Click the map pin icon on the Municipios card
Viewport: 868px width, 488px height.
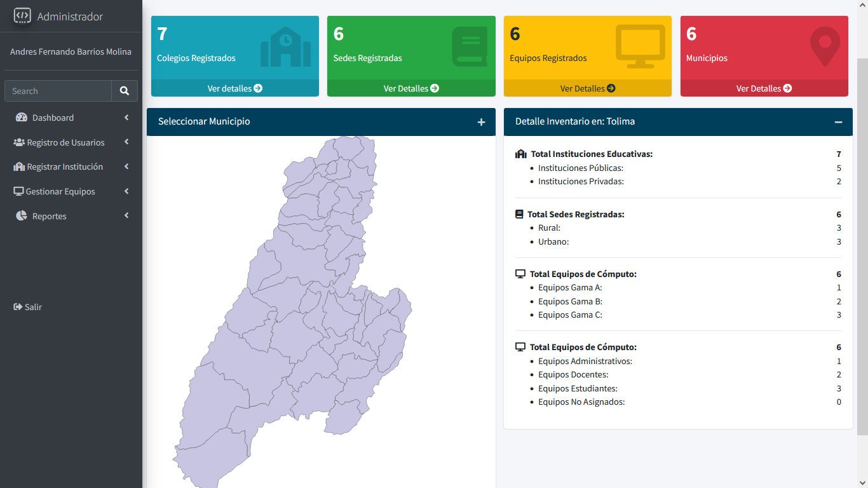(x=824, y=46)
